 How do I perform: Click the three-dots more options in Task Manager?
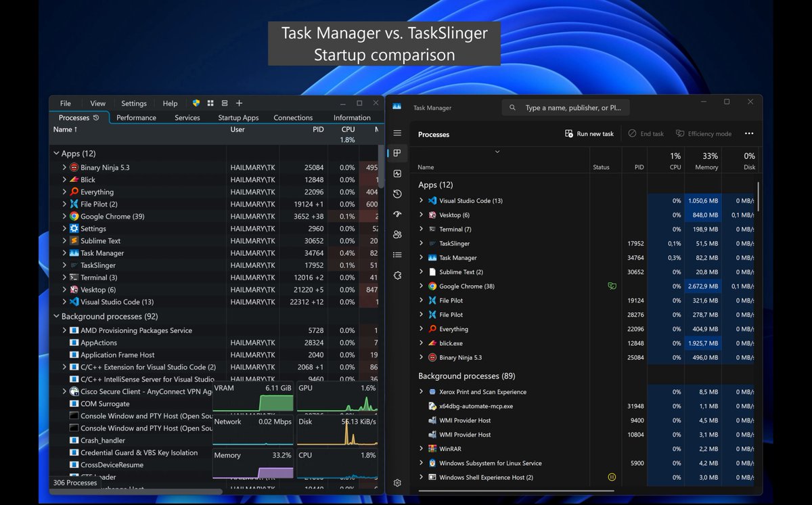748,133
